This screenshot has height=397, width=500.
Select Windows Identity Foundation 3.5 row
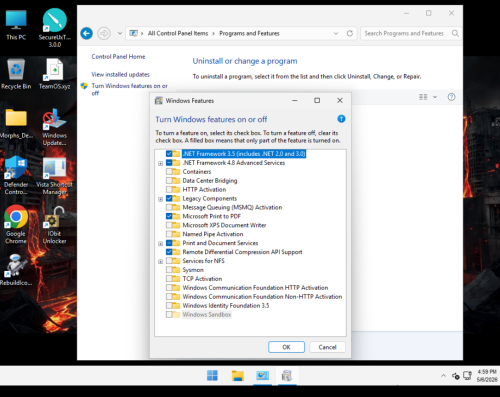click(x=226, y=306)
